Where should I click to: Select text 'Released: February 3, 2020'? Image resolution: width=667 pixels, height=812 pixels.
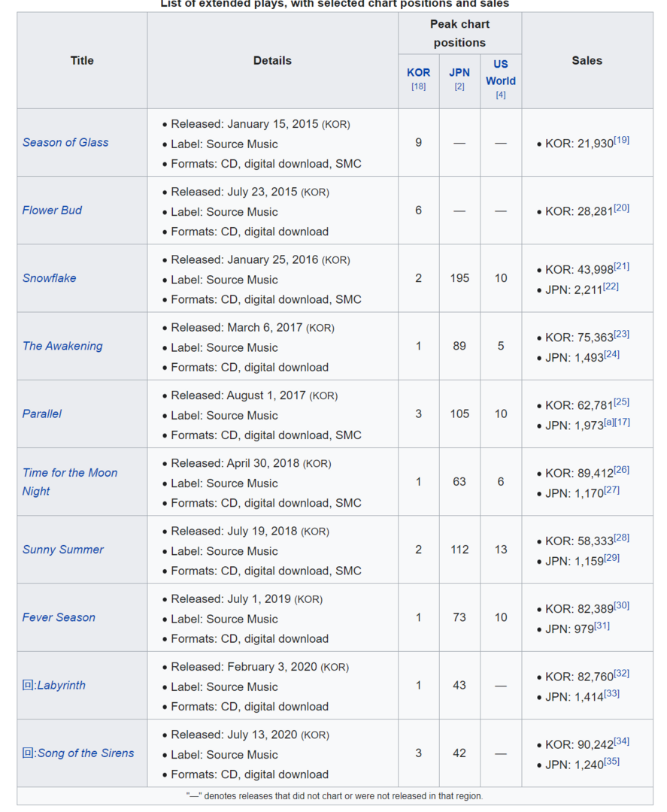(x=244, y=667)
